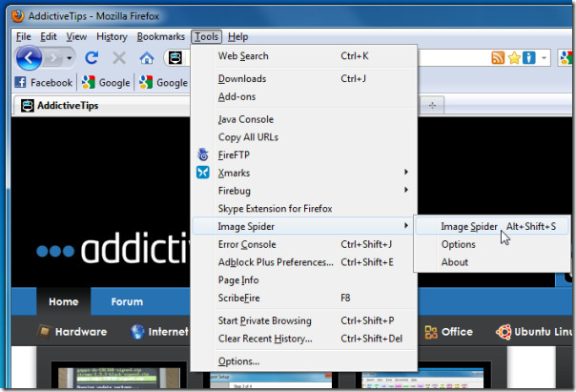This screenshot has height=392, width=576.
Task: Click the Reload page icon
Action: point(92,57)
